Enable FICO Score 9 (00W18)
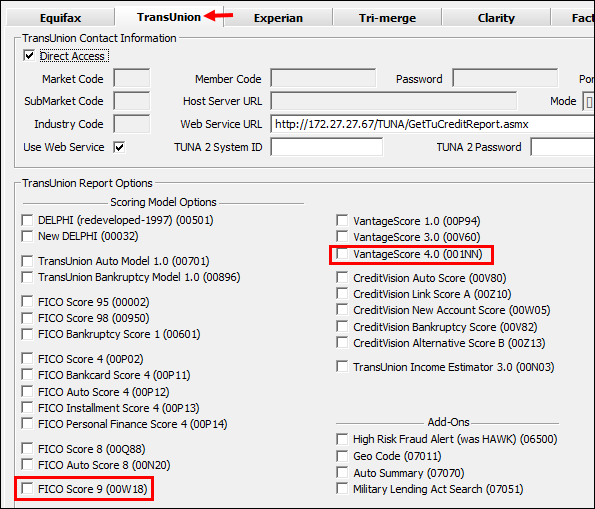Image resolution: width=595 pixels, height=509 pixels. pyautogui.click(x=27, y=489)
